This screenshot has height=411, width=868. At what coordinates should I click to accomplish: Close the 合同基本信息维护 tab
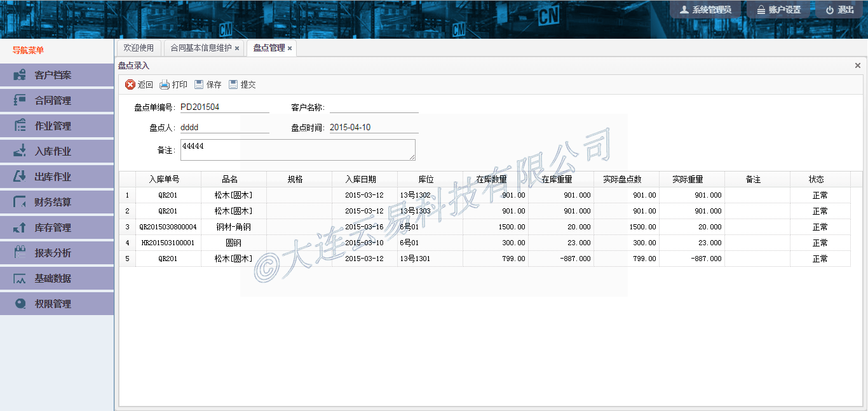pos(237,48)
